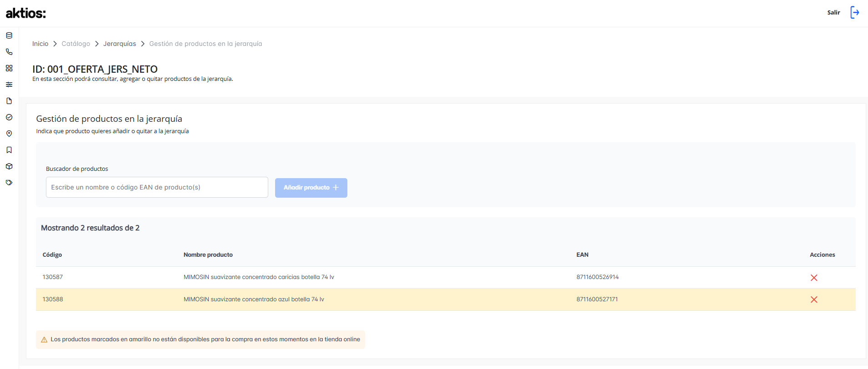Open the box package sidebar icon

[9, 166]
